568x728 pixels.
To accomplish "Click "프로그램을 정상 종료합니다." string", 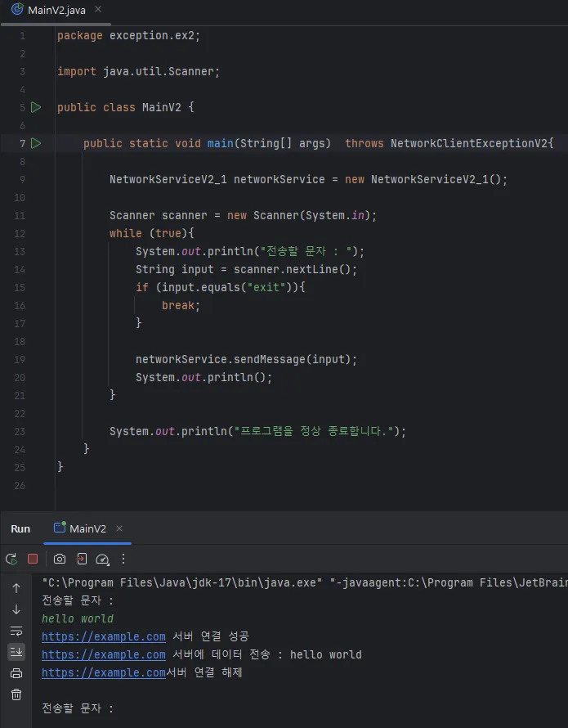I will [x=313, y=431].
